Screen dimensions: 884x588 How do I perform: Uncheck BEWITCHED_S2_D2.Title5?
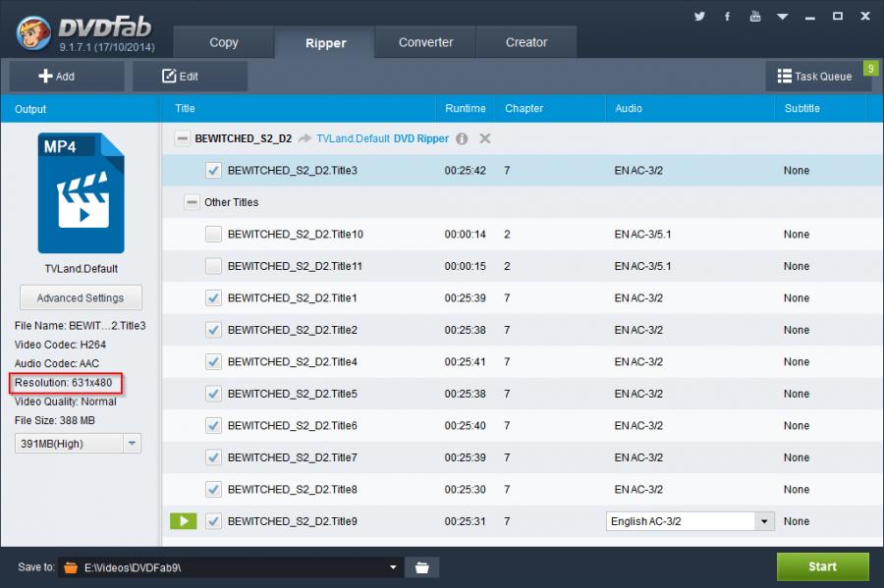point(213,394)
